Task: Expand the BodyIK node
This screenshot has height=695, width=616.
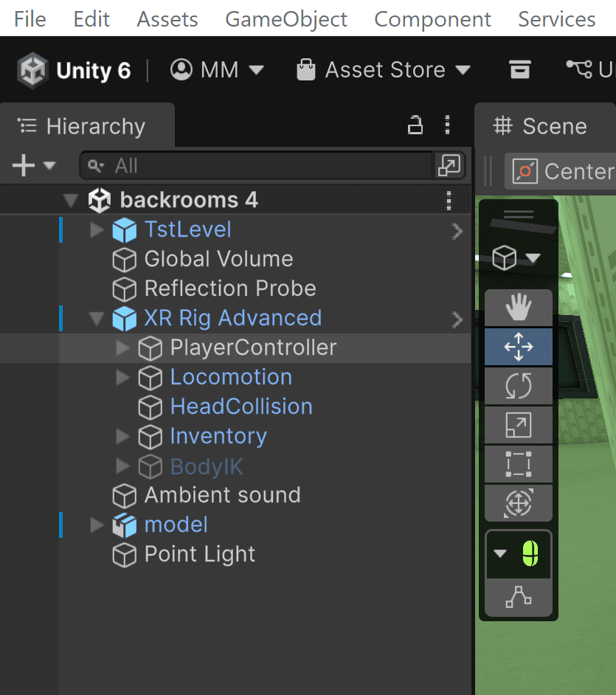Action: pos(122,466)
